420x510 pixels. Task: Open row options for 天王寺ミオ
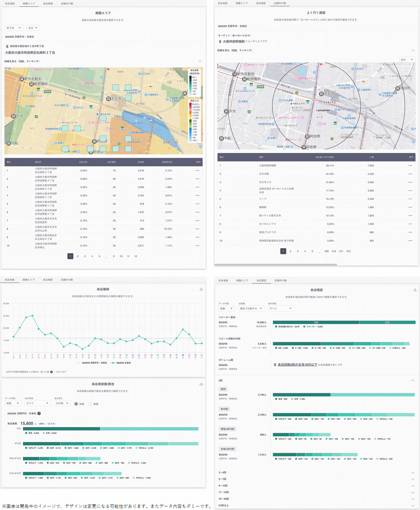[x=410, y=182]
